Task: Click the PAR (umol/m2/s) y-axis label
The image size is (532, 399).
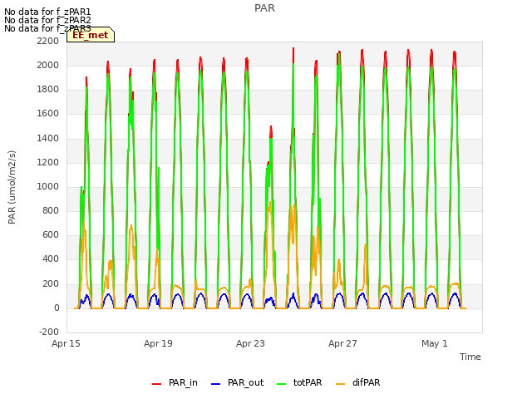Action: (12, 187)
